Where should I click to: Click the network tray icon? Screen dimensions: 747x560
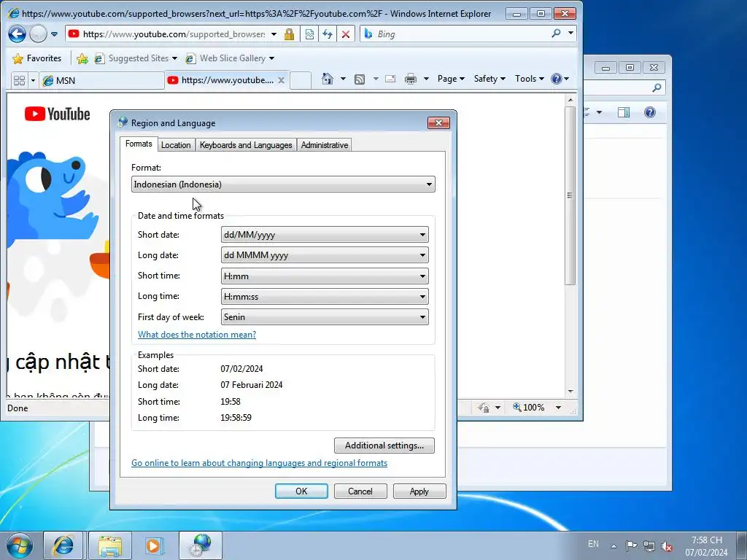[x=649, y=545]
